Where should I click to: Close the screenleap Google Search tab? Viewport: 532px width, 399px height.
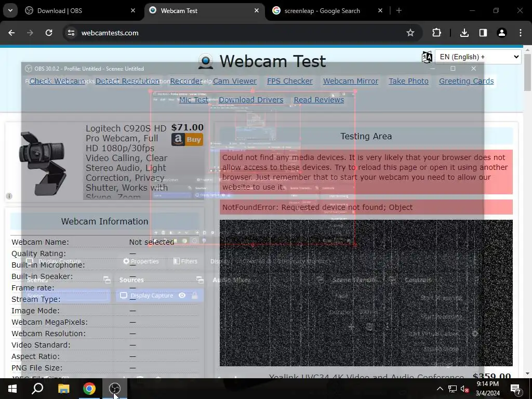point(380,10)
